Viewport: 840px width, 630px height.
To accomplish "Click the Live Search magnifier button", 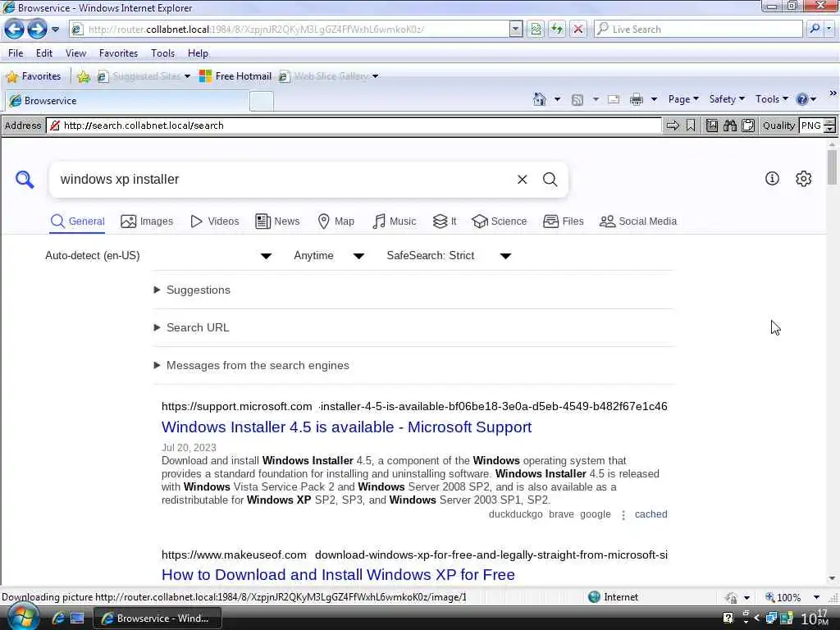I will [x=815, y=29].
